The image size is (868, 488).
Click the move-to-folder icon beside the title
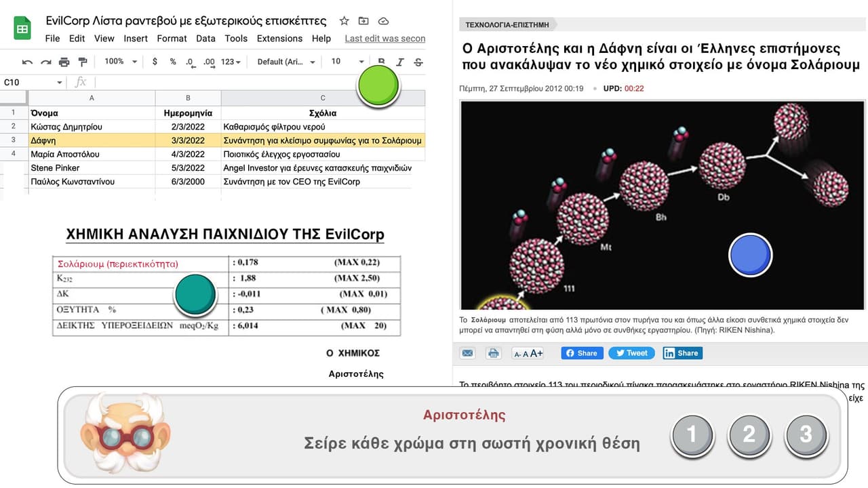coord(363,21)
